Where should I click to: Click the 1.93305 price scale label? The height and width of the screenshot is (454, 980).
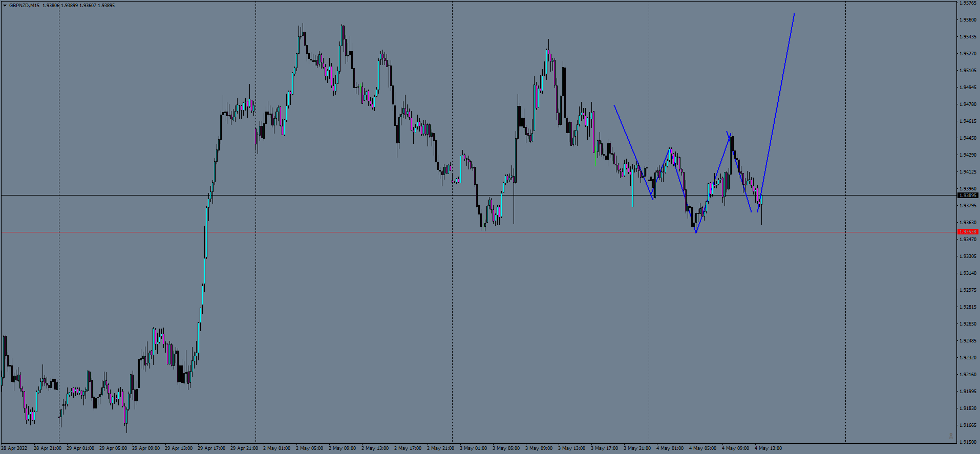[x=968, y=256]
